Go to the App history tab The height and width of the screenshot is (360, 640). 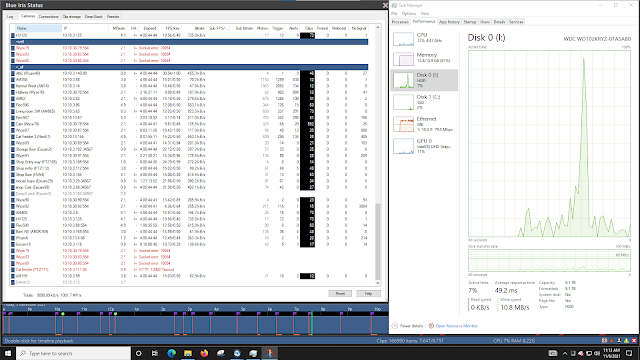point(449,22)
